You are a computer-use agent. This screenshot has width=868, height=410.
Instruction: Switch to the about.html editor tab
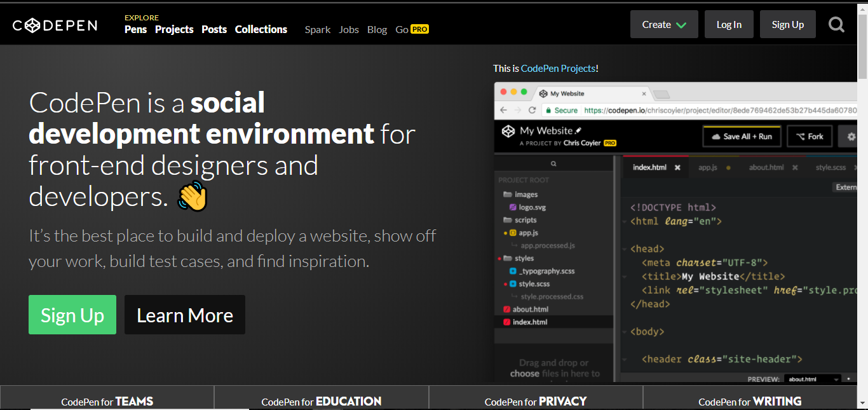[x=766, y=167]
